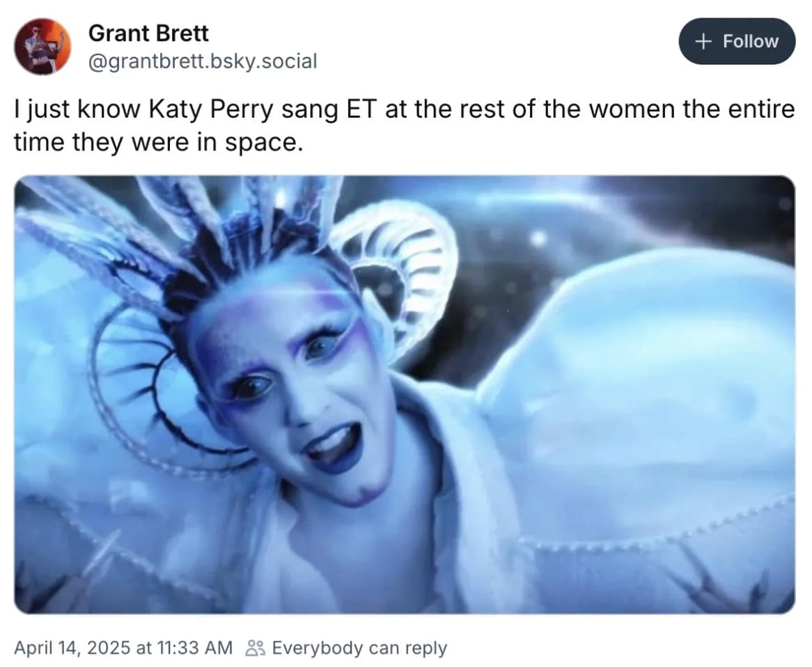Click the display name 'Grant Brett'
This screenshot has width=812, height=667.
[x=148, y=33]
